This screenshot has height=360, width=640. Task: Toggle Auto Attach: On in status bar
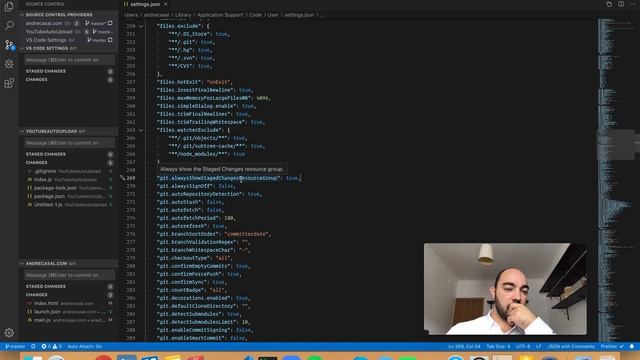(85, 347)
